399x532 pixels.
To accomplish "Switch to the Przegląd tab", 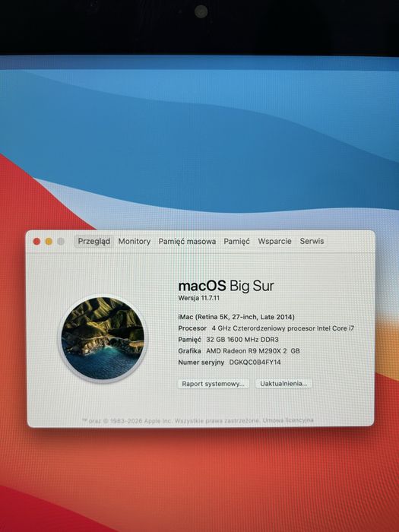I will click(x=94, y=241).
